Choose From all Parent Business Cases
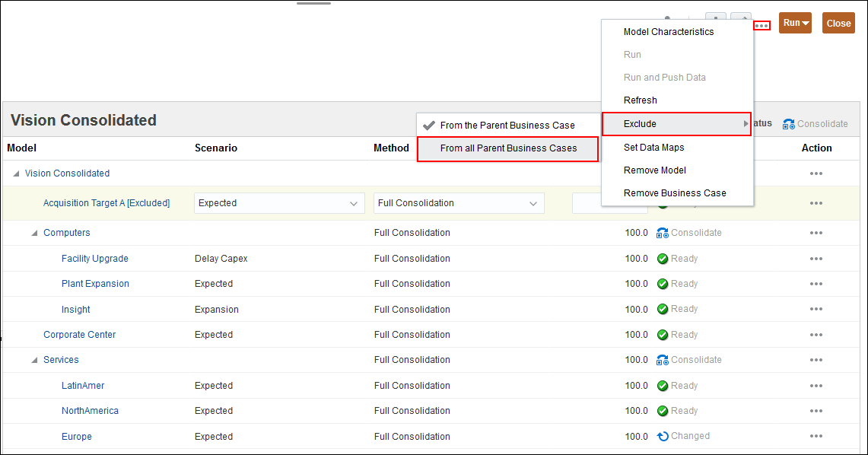 (x=508, y=148)
